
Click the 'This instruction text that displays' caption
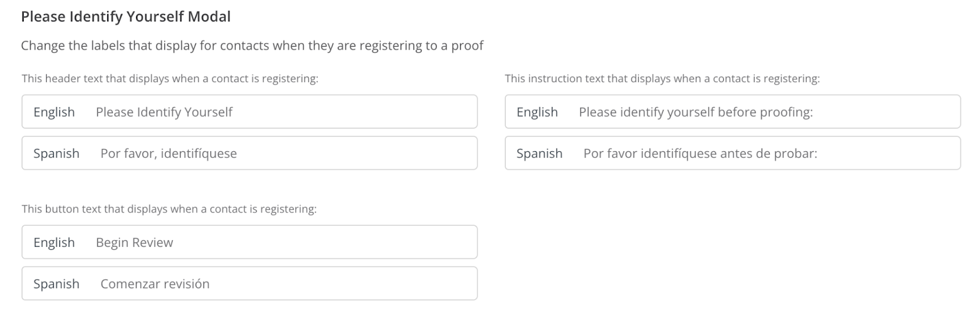coord(661,78)
